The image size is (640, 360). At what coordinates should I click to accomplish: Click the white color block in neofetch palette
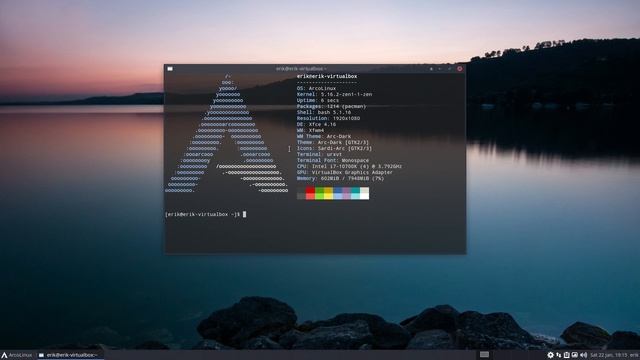pyautogui.click(x=364, y=193)
